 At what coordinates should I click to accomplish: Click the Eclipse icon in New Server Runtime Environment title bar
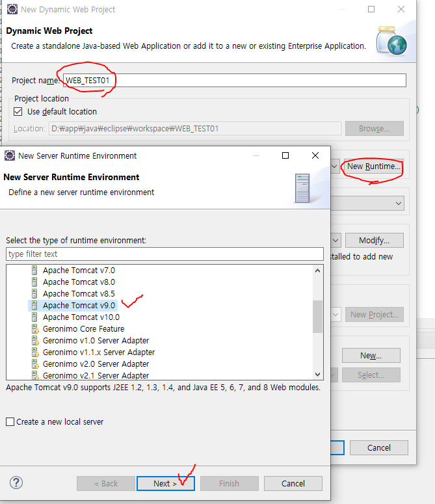[10, 155]
